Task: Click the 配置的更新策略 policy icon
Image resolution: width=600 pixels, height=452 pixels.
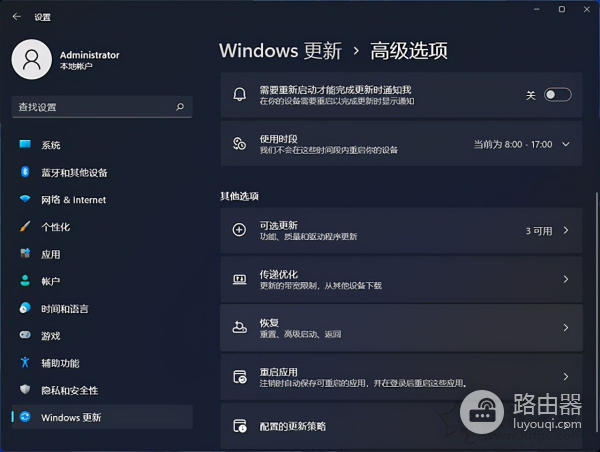Action: click(x=240, y=426)
